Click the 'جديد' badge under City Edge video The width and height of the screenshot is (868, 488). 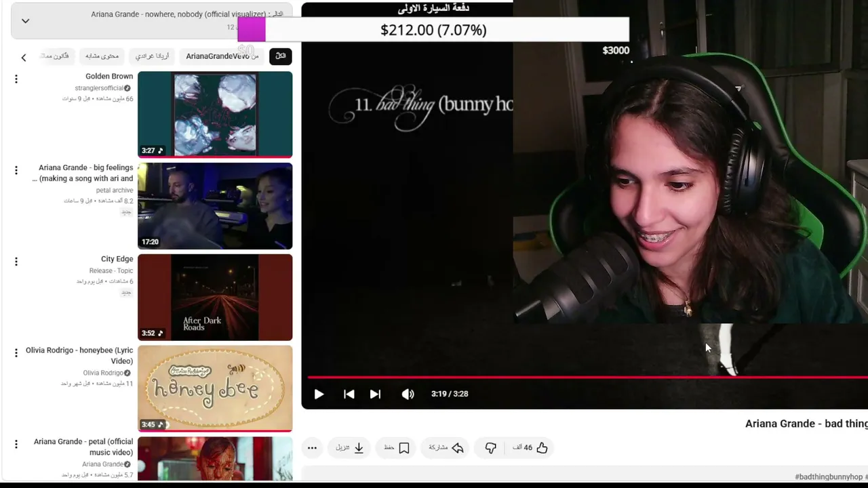point(126,293)
